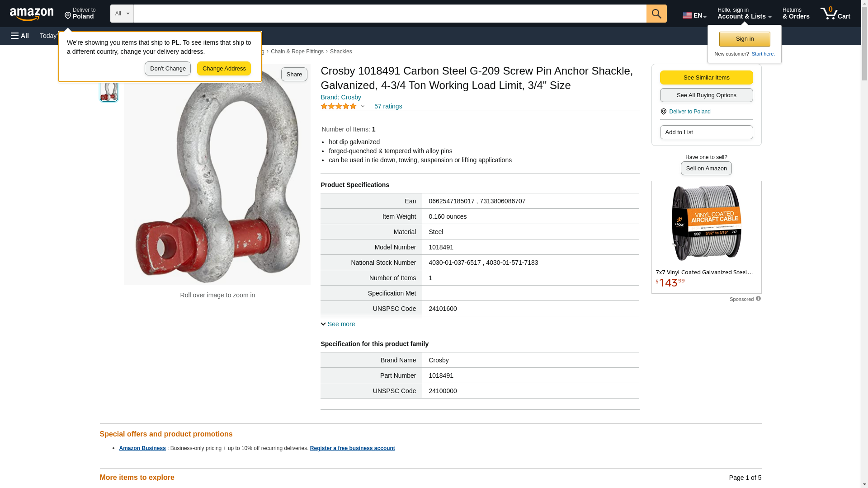Open the All hamburger menu
Screen dimensions: 868x488
pyautogui.click(x=20, y=36)
